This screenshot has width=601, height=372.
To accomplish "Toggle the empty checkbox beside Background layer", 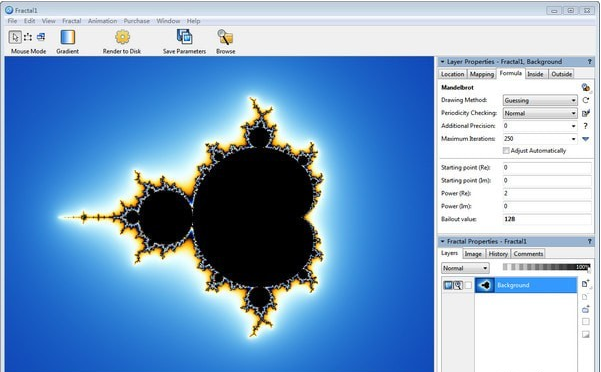I will [x=468, y=285].
